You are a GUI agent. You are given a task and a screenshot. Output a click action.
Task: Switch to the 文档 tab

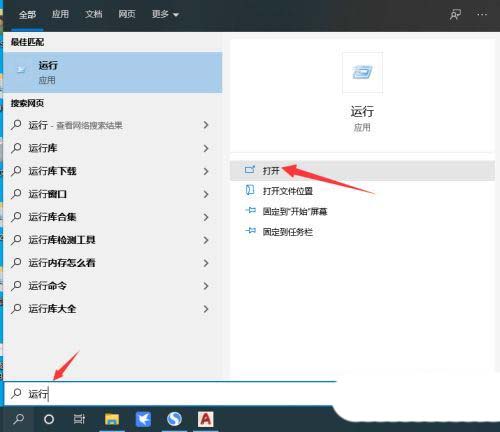coord(94,14)
